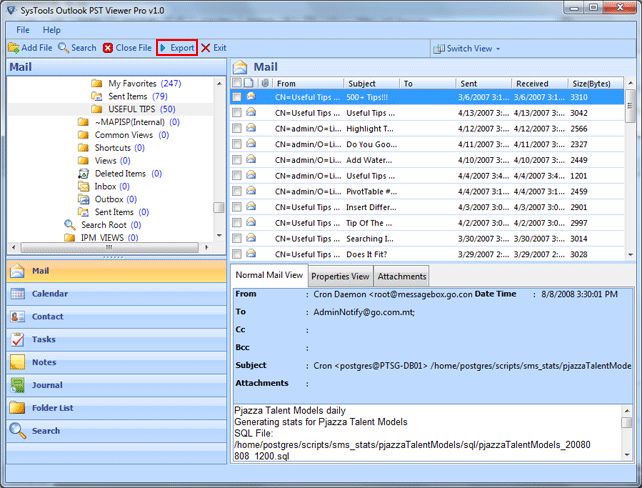This screenshot has height=488, width=642.
Task: Click the folder tree horizontal scrollbar thumb
Action: [109, 247]
